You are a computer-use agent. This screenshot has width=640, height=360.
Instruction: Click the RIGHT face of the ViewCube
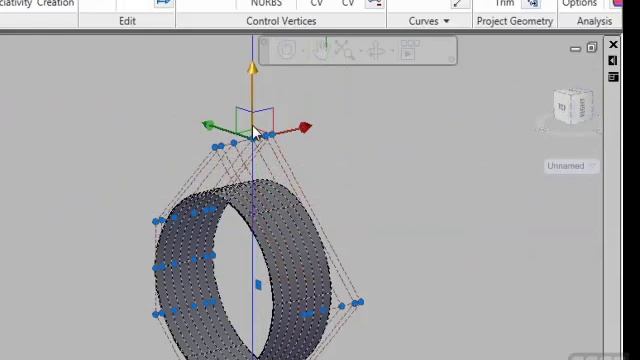582,107
